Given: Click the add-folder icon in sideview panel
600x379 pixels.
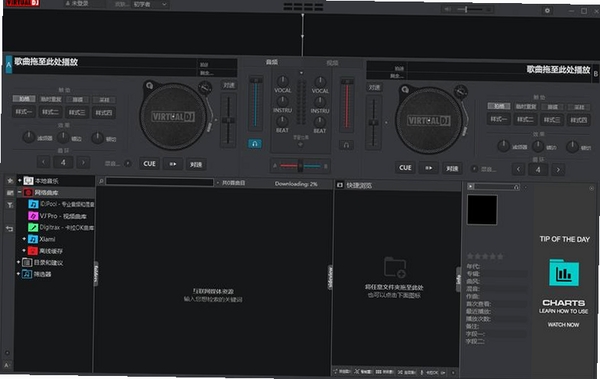Looking at the screenshot, I should (x=395, y=267).
